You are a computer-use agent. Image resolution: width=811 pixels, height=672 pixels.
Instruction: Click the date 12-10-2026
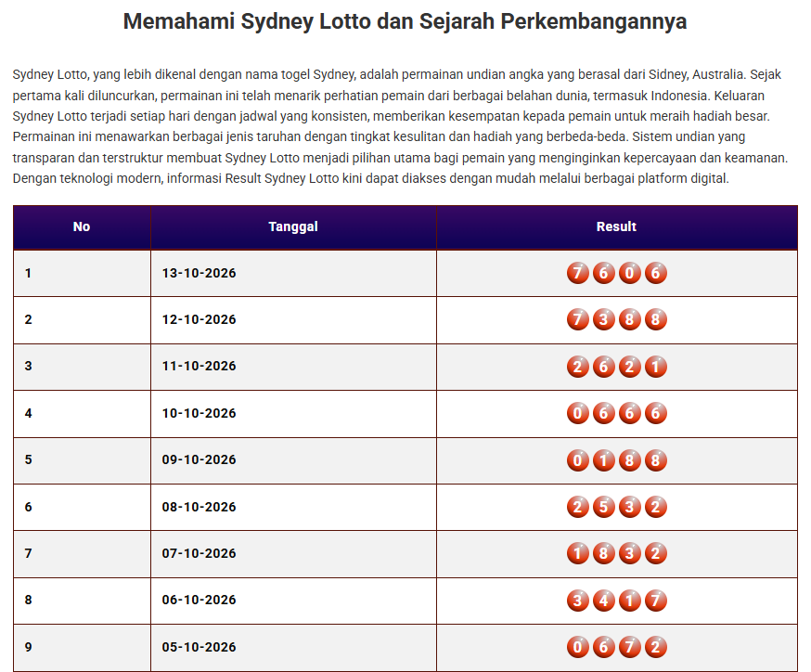(x=200, y=319)
